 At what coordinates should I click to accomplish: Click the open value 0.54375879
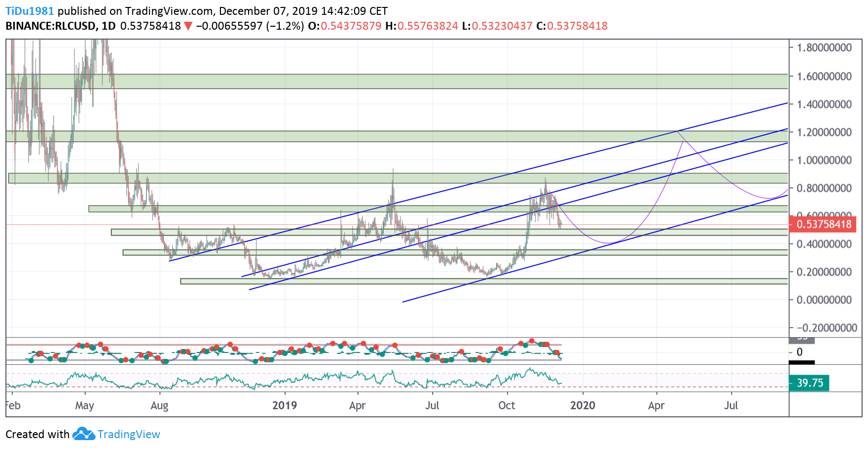tap(351, 26)
